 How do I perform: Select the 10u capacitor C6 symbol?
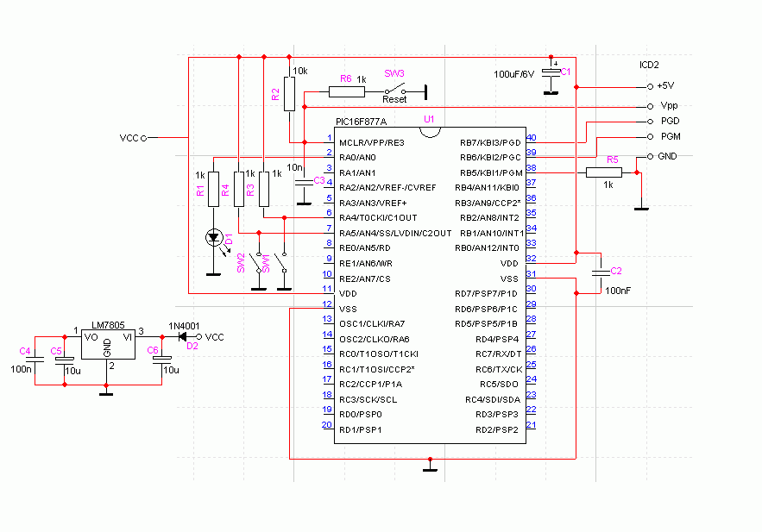tap(162, 360)
